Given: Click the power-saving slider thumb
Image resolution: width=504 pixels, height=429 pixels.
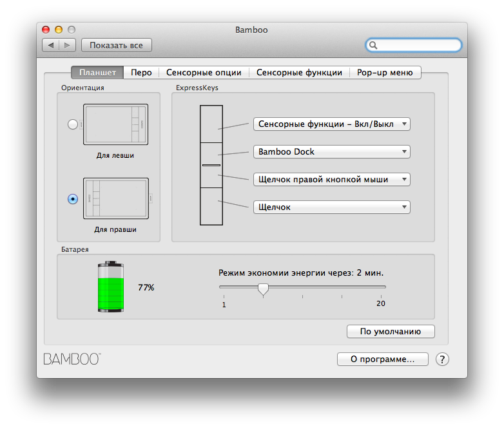Looking at the screenshot, I should pyautogui.click(x=263, y=289).
